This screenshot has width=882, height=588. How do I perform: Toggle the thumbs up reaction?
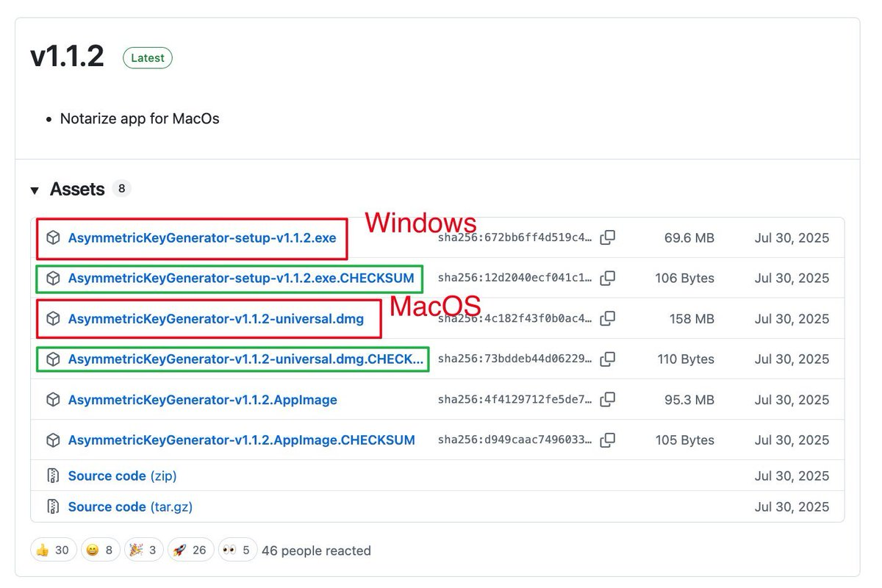click(x=53, y=550)
